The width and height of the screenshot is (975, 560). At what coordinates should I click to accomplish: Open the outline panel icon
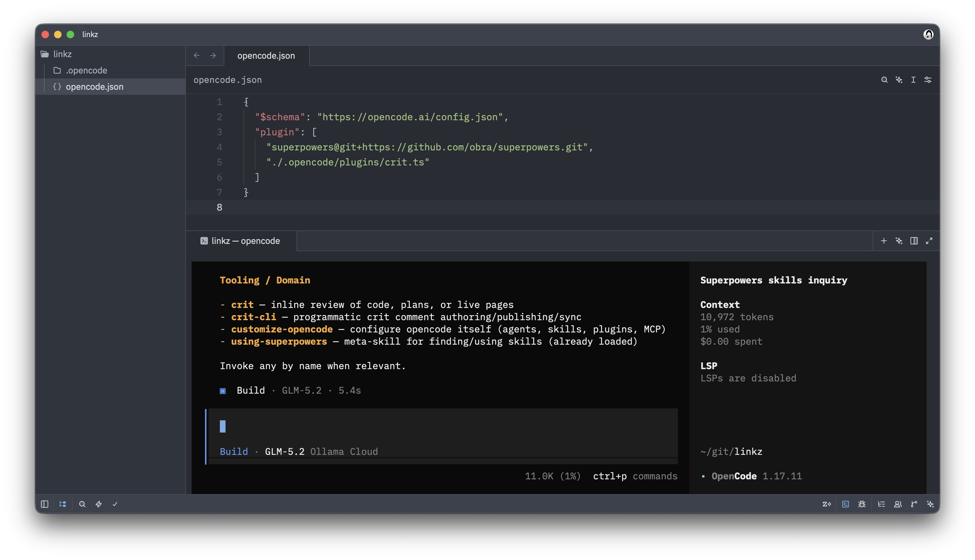881,504
